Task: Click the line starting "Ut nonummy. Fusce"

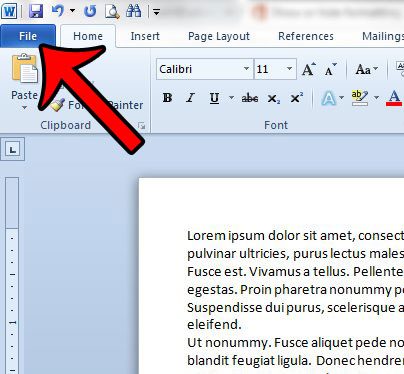Action: pyautogui.click(x=296, y=343)
